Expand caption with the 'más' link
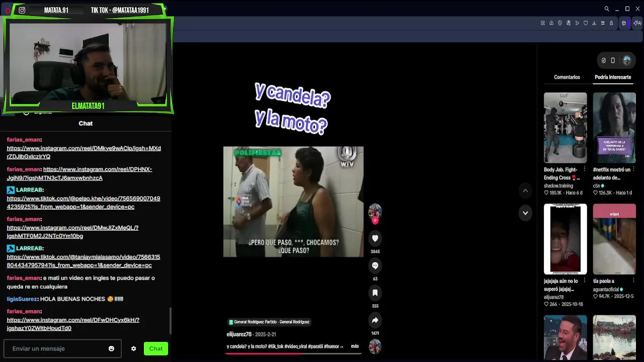 coord(355,346)
